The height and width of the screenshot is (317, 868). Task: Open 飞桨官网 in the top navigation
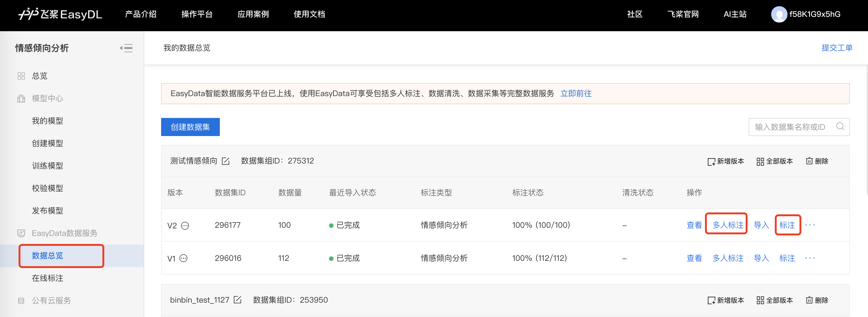click(683, 14)
